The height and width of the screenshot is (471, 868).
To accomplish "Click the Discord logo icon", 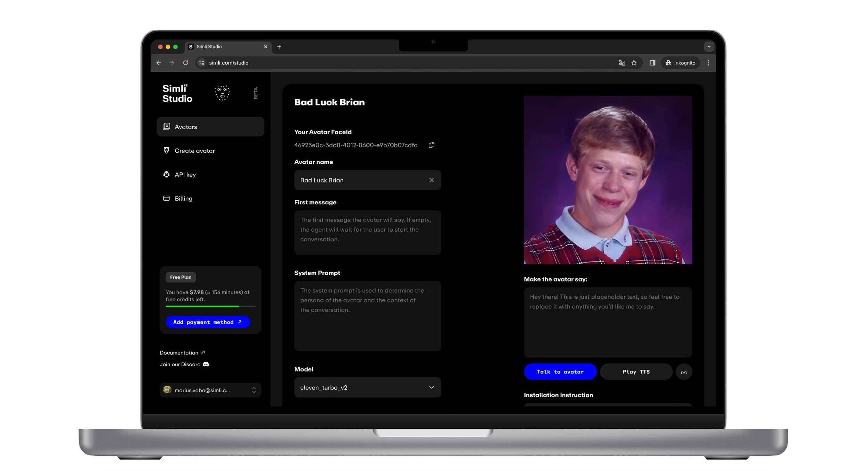I will tap(206, 364).
